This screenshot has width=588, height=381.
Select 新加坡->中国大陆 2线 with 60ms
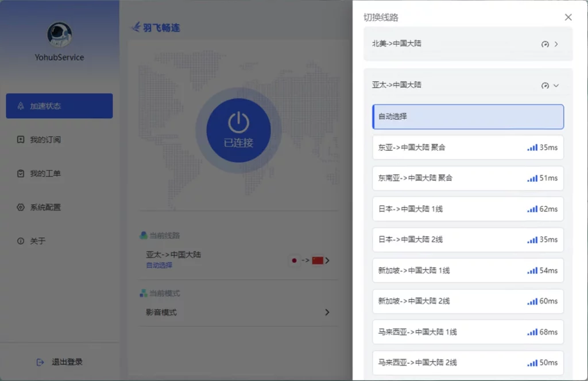[468, 301]
